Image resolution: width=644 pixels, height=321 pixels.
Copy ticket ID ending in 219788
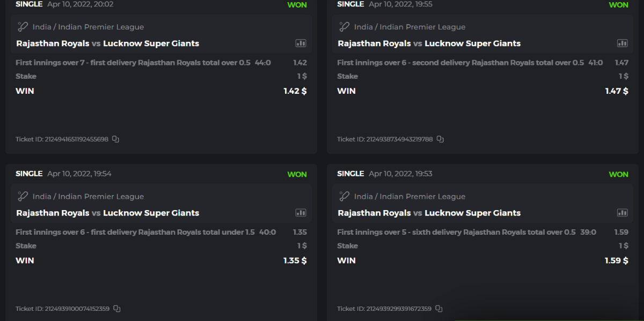click(440, 139)
